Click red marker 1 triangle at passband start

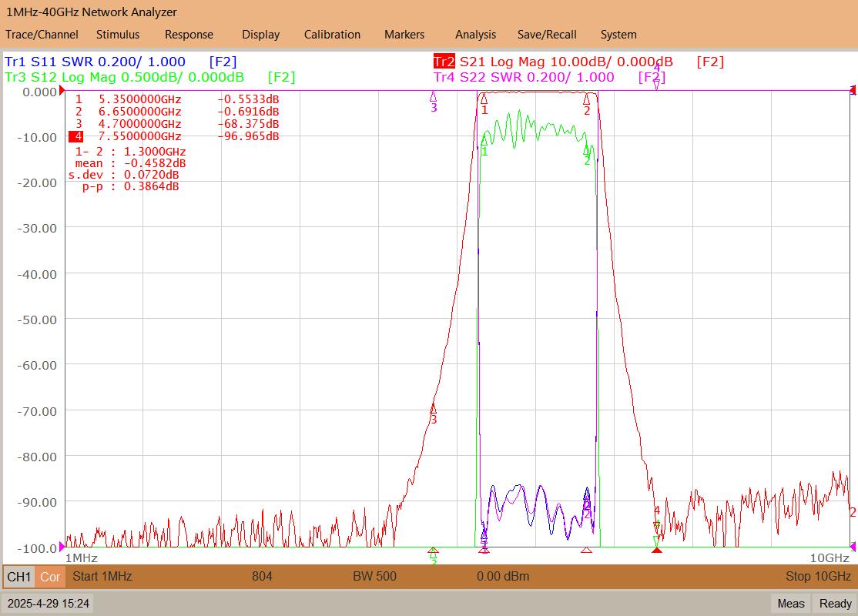click(x=484, y=99)
